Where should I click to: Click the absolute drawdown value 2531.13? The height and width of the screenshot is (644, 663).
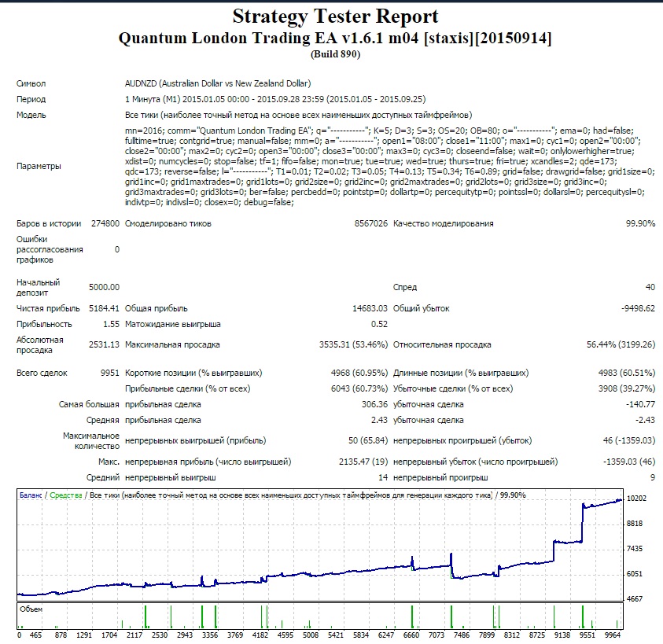click(104, 344)
